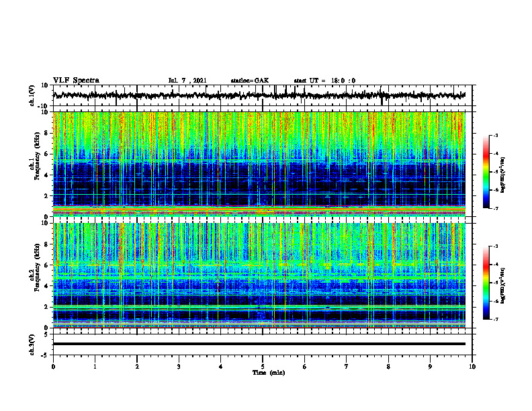Click the 'VLF Spectra' title text
This screenshot has width=532, height=411.
coord(77,81)
